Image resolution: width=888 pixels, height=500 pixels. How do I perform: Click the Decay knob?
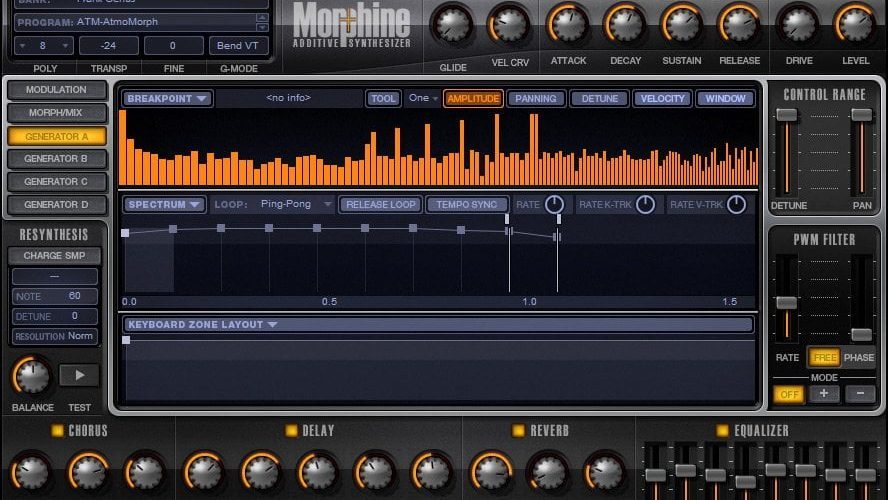pyautogui.click(x=625, y=24)
